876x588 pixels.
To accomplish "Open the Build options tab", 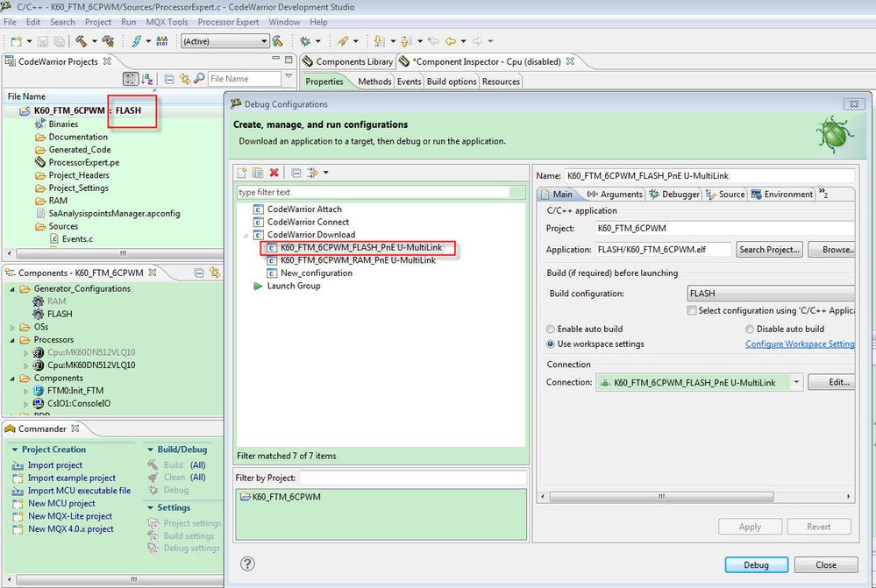I will 452,81.
